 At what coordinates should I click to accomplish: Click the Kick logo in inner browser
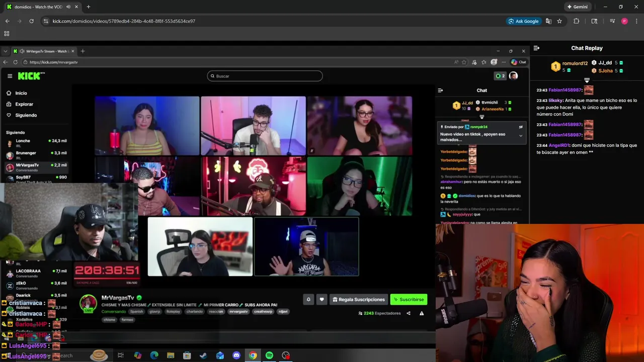[x=31, y=76]
